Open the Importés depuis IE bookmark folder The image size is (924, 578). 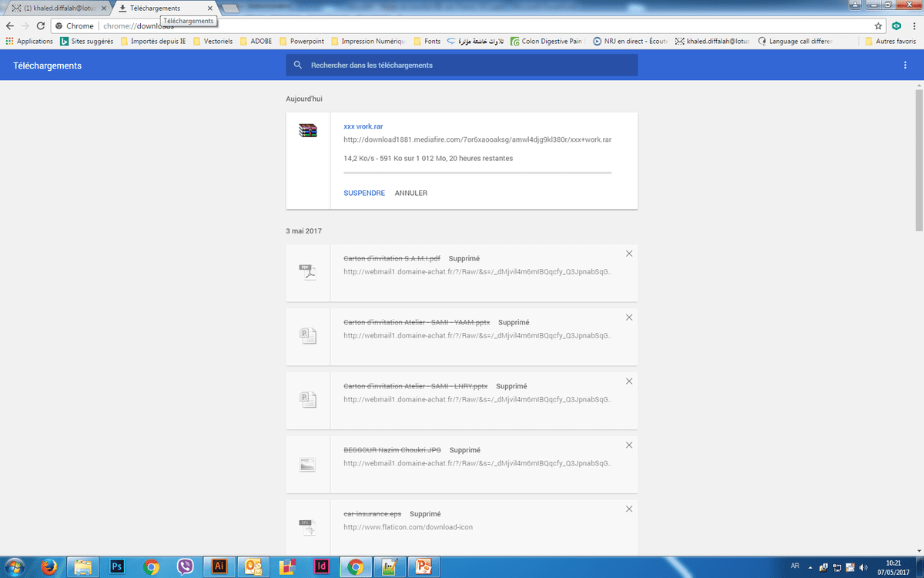(152, 42)
